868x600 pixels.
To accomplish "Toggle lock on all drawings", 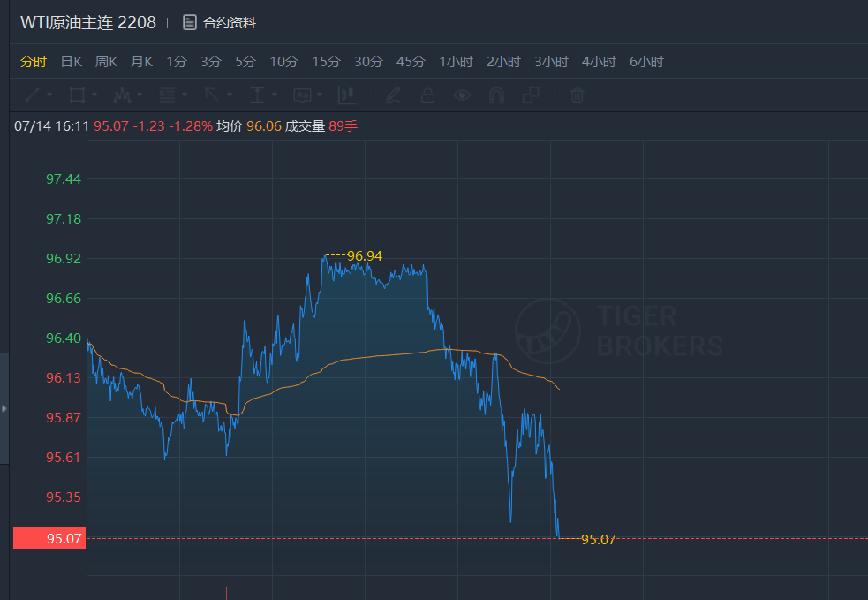I will [x=427, y=95].
